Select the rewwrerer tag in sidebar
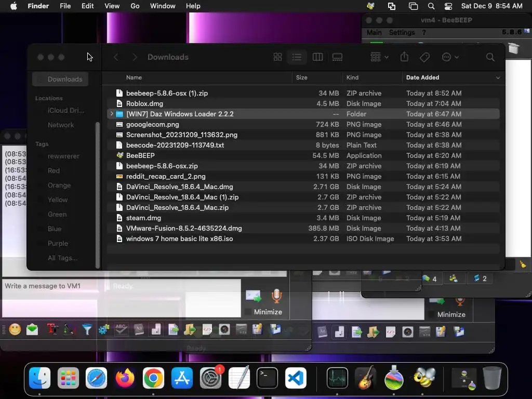This screenshot has height=399, width=532. click(63, 156)
